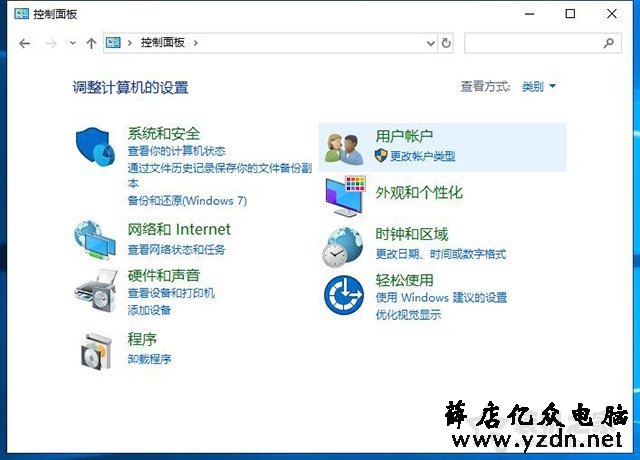Open the 用户帐户 heading
Image resolution: width=640 pixels, height=460 pixels.
404,136
